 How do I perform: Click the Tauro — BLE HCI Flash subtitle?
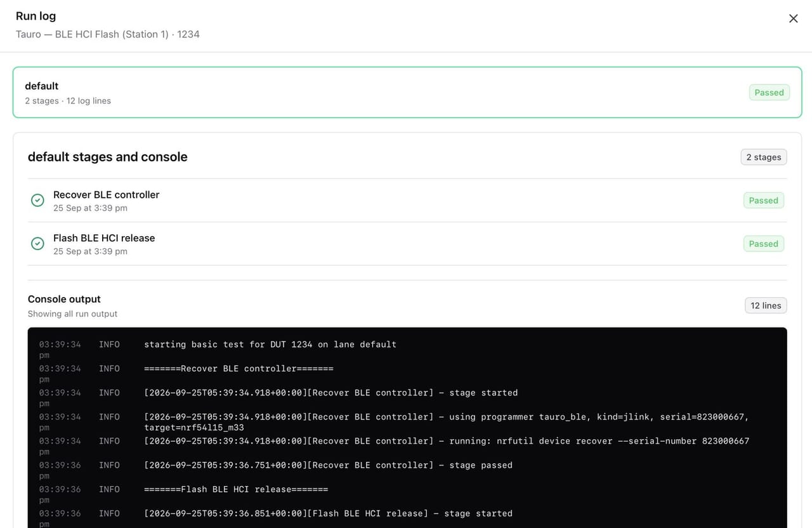tap(108, 34)
